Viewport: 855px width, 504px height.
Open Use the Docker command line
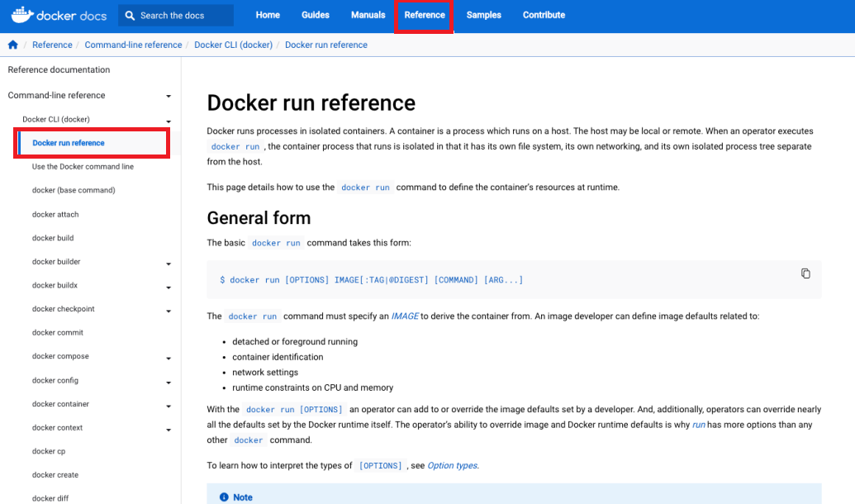click(83, 166)
